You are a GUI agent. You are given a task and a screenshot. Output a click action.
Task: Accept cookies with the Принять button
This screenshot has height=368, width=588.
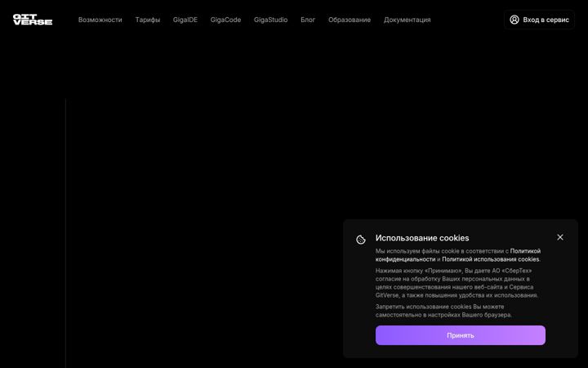point(461,335)
